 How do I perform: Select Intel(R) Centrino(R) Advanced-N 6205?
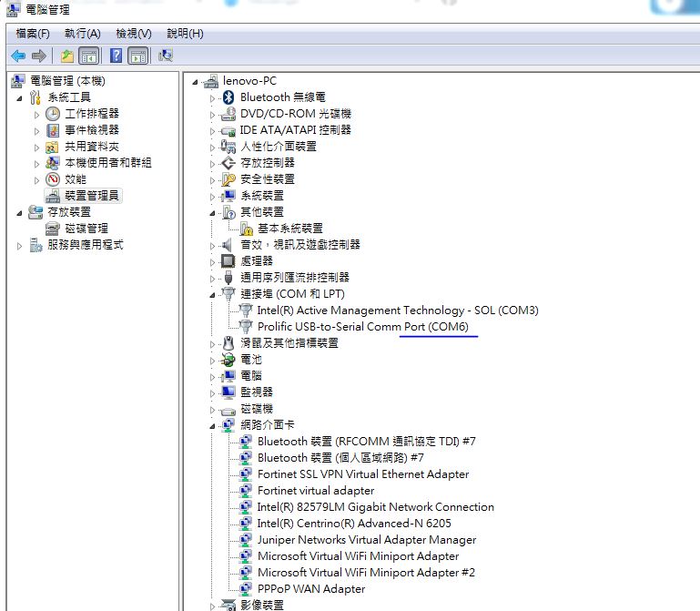click(x=354, y=524)
